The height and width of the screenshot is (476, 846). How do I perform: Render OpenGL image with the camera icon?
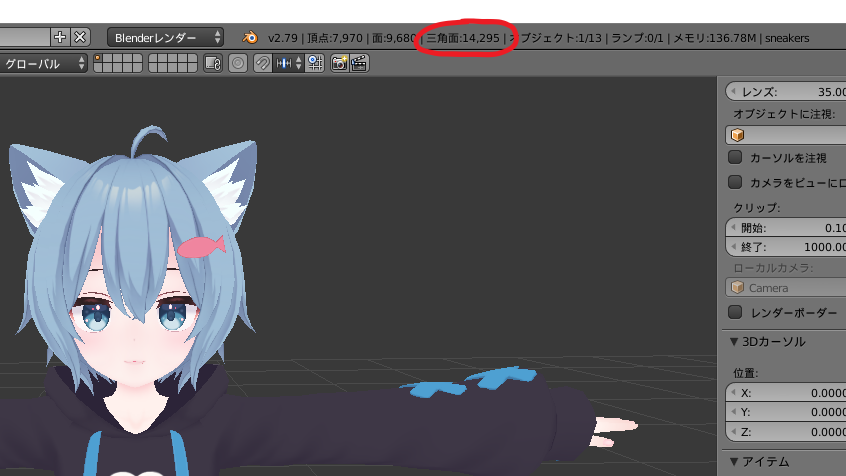point(339,64)
